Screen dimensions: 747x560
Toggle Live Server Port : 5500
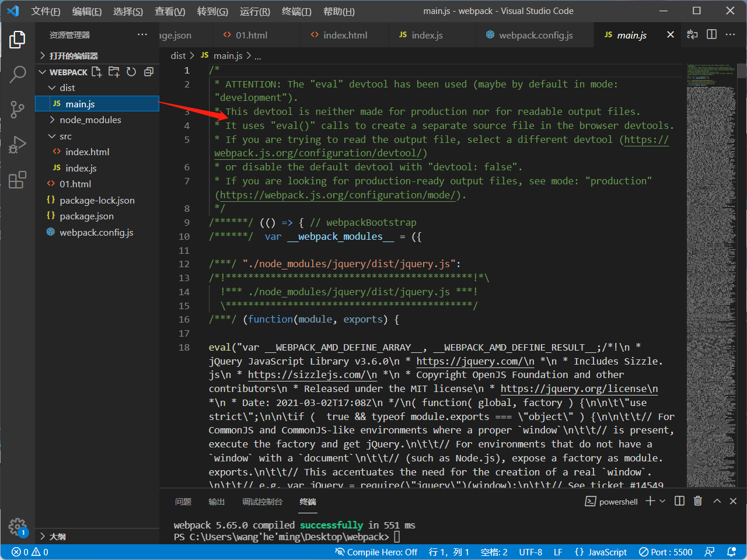point(666,552)
